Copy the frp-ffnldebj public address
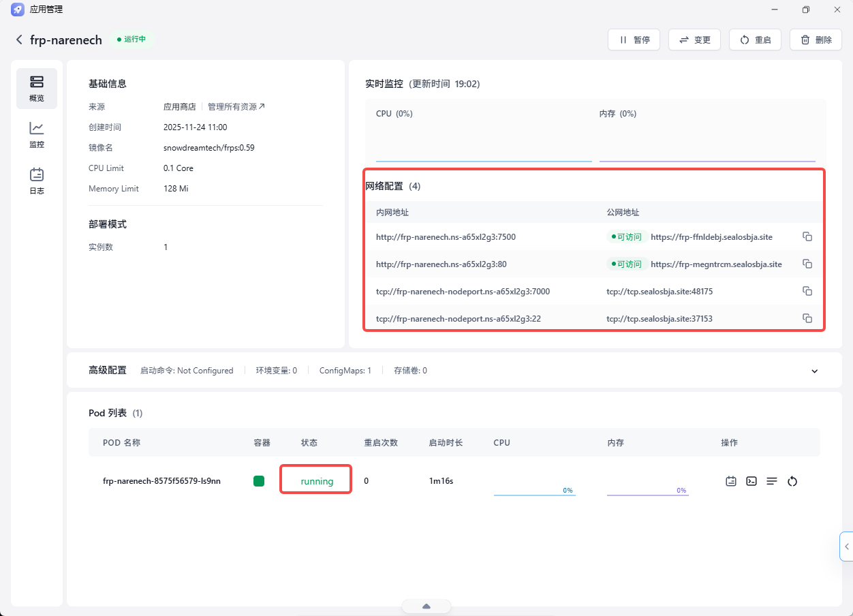The image size is (853, 616). click(x=807, y=236)
